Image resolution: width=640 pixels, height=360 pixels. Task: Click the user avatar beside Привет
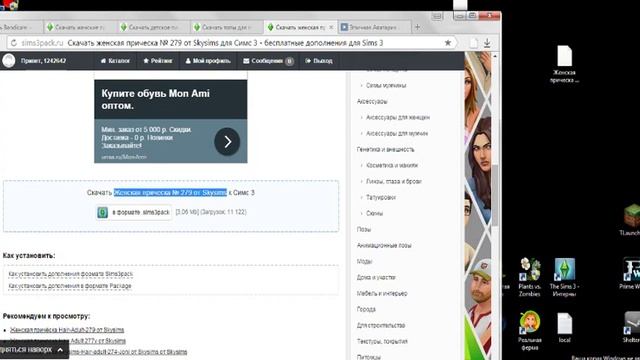pyautogui.click(x=9, y=61)
